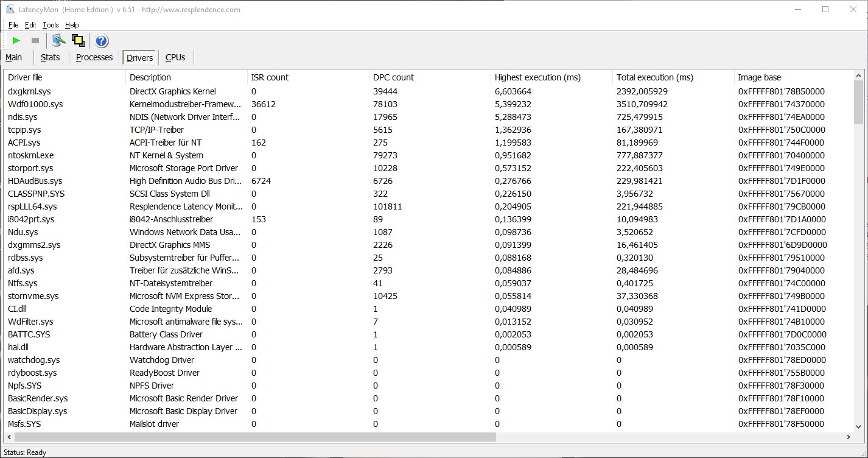Click highest execution value 6,603664
868x458 pixels.
513,91
